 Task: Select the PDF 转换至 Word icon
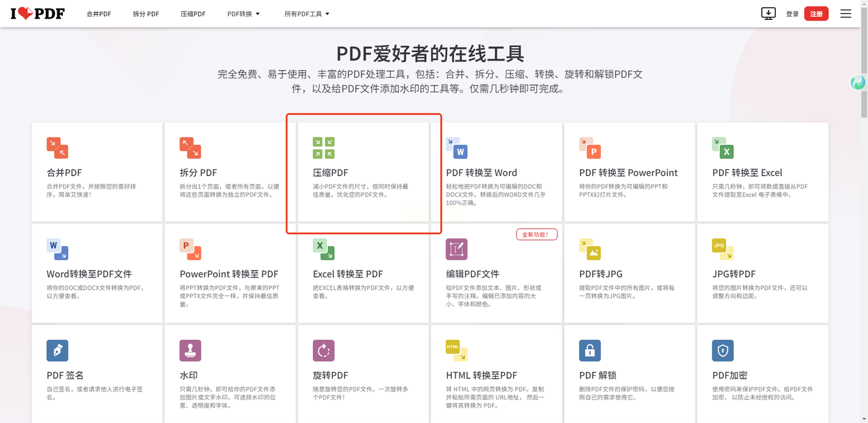457,148
